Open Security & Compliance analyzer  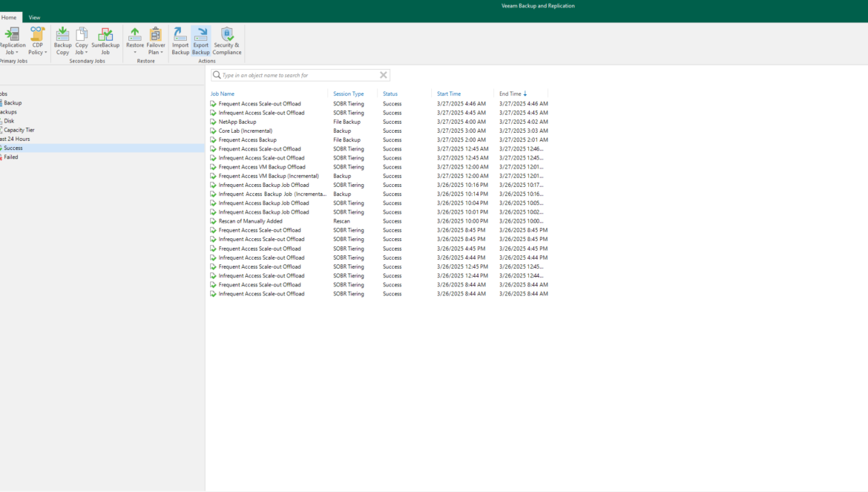click(x=227, y=41)
